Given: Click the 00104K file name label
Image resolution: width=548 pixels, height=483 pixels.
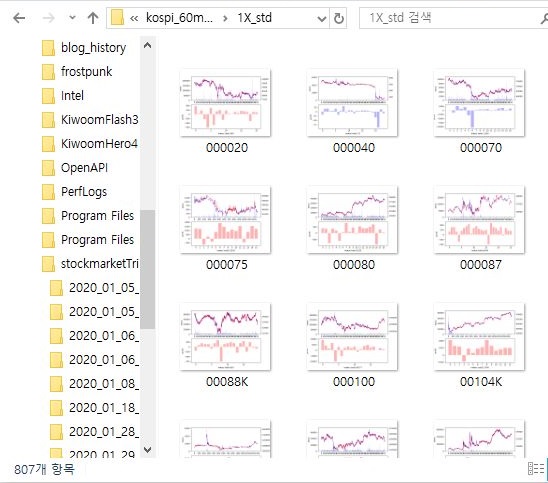Looking at the screenshot, I should click(481, 382).
